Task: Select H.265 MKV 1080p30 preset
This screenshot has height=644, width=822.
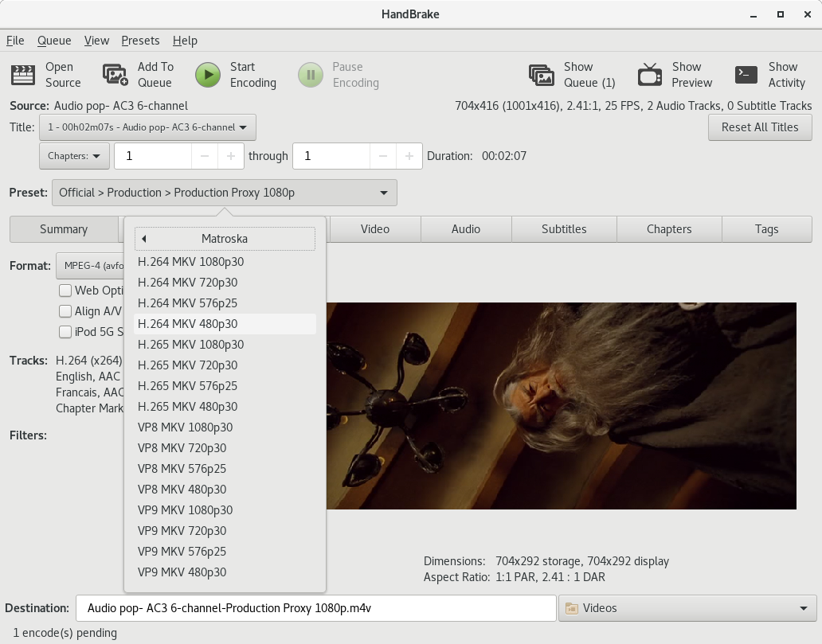Action: point(225,344)
